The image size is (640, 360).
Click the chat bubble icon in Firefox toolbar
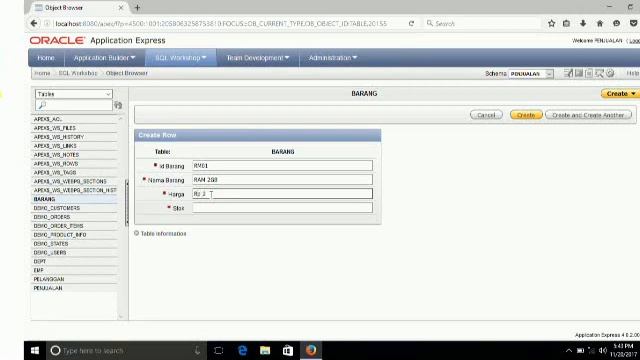click(616, 24)
